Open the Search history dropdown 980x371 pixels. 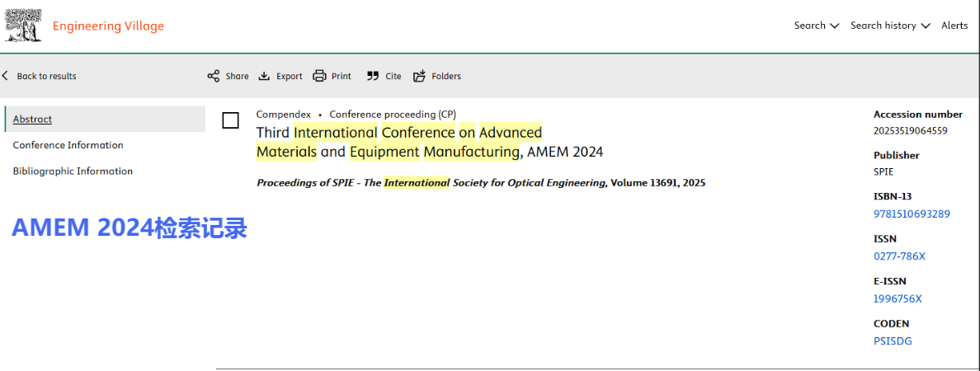click(x=889, y=26)
